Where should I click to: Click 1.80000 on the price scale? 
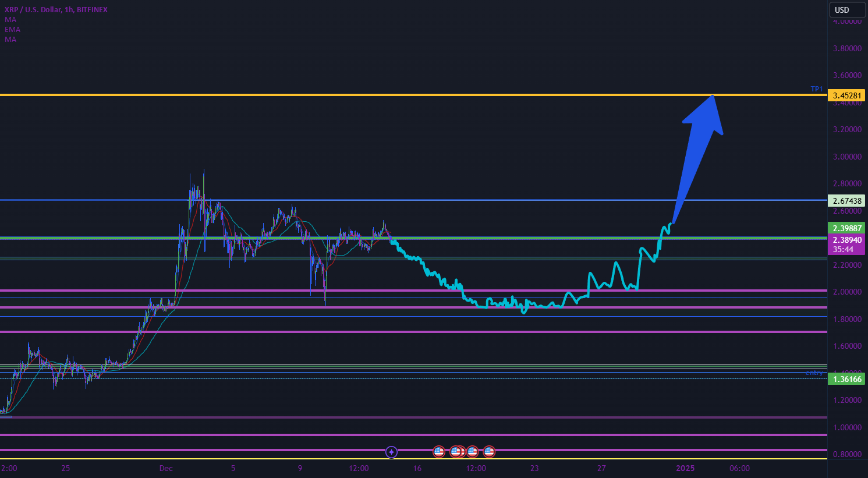point(847,319)
